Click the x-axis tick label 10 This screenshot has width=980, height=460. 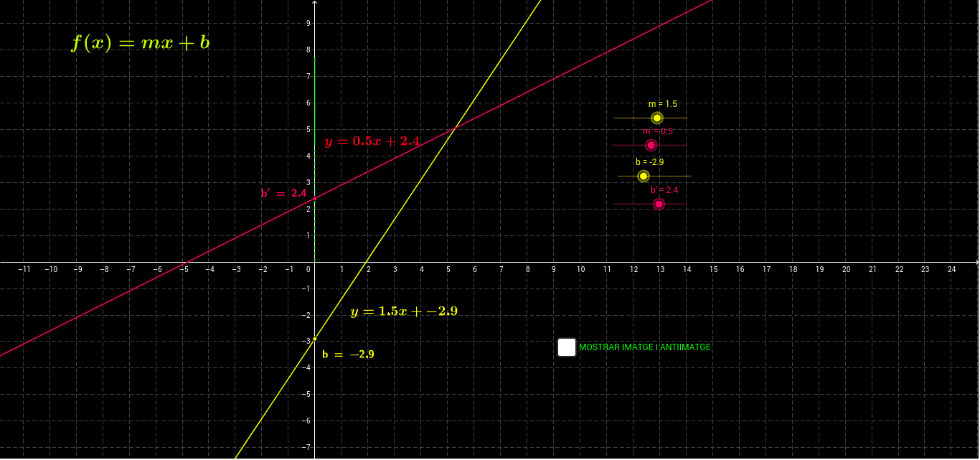click(581, 270)
